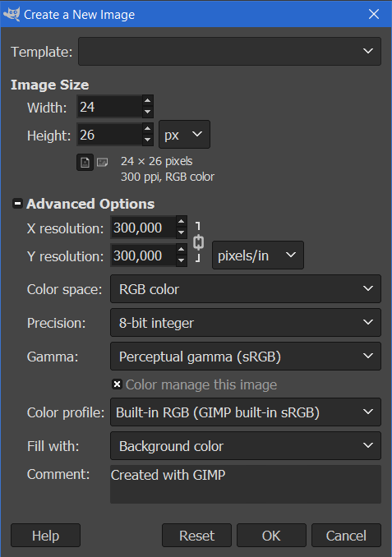Image resolution: width=392 pixels, height=557 pixels.
Task: Click the Reset button
Action: coord(196,536)
